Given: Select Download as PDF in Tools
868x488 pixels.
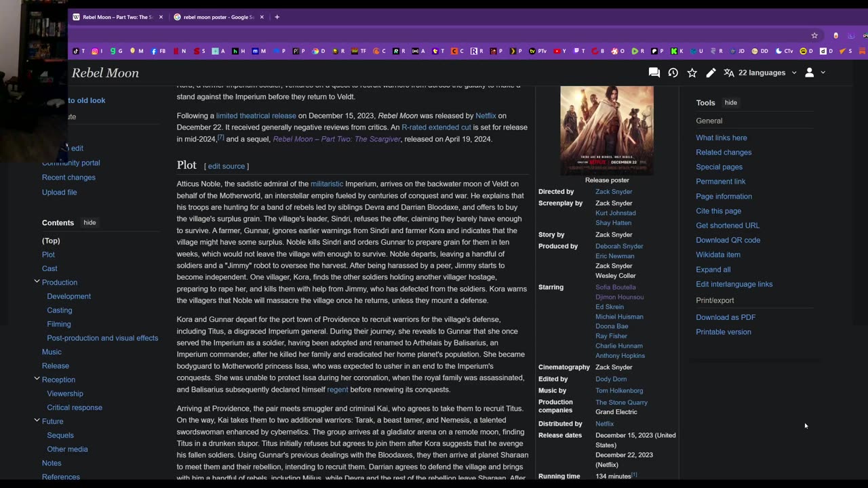Looking at the screenshot, I should (726, 317).
